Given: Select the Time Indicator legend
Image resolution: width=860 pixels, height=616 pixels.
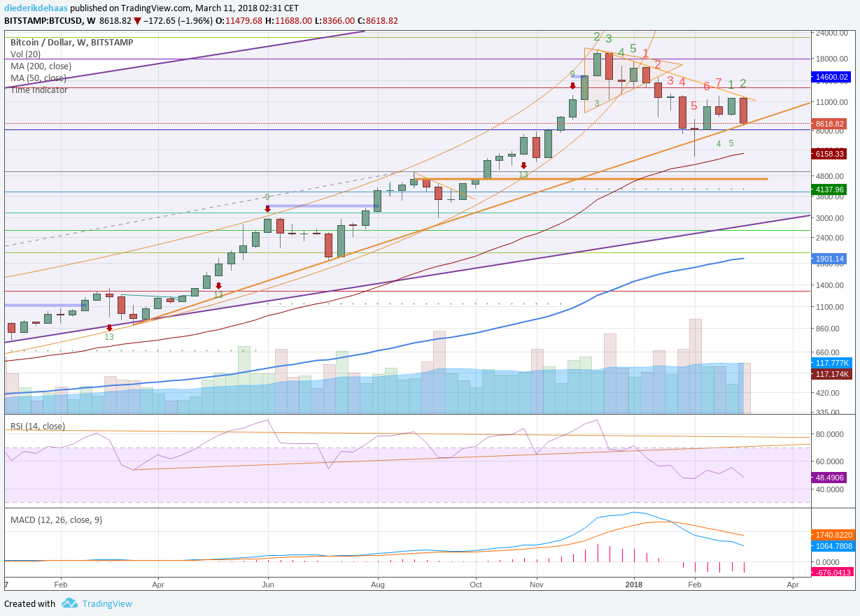Looking at the screenshot, I should tap(39, 89).
